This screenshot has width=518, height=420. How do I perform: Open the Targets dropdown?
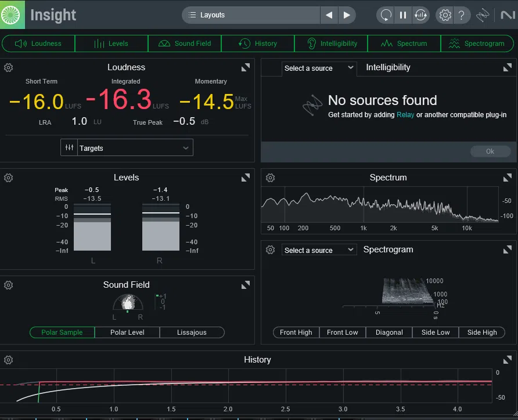(x=135, y=148)
